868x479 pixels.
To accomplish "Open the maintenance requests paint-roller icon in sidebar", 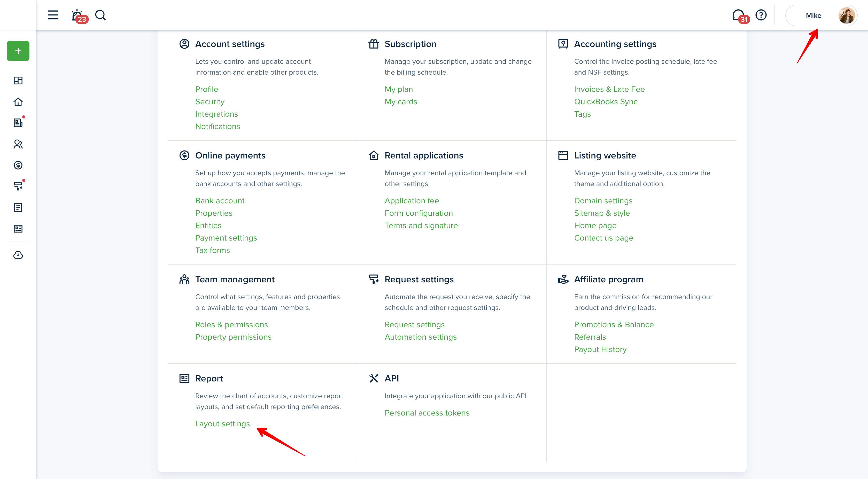I will pyautogui.click(x=18, y=186).
